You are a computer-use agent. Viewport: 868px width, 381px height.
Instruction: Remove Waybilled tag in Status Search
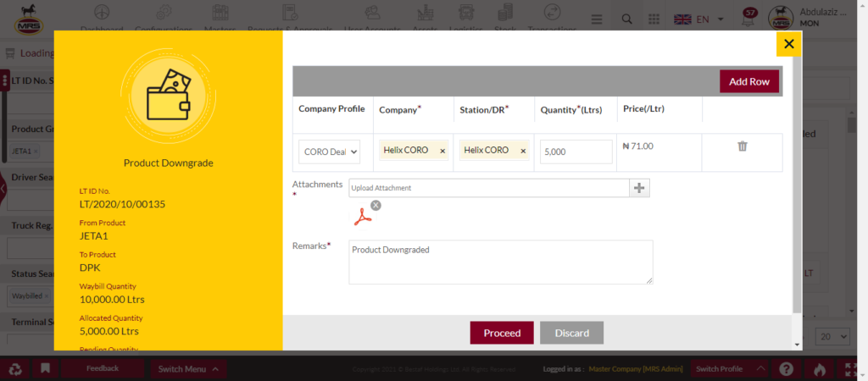[x=47, y=295]
